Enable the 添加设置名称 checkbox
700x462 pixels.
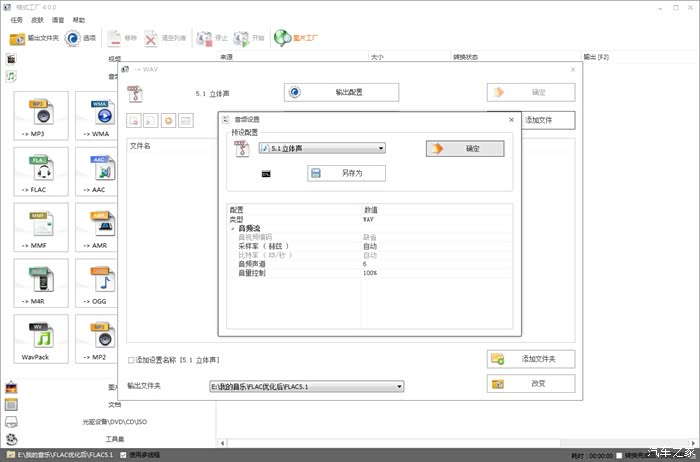[131, 359]
